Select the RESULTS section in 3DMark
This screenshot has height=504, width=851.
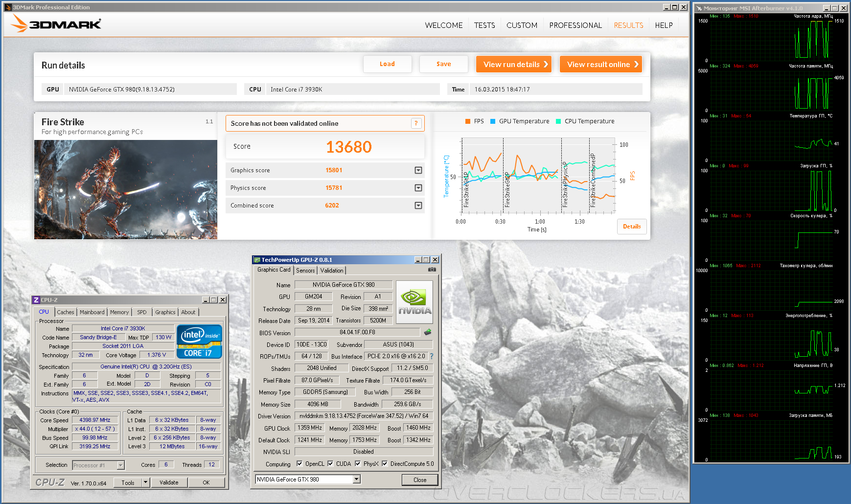[x=629, y=25]
